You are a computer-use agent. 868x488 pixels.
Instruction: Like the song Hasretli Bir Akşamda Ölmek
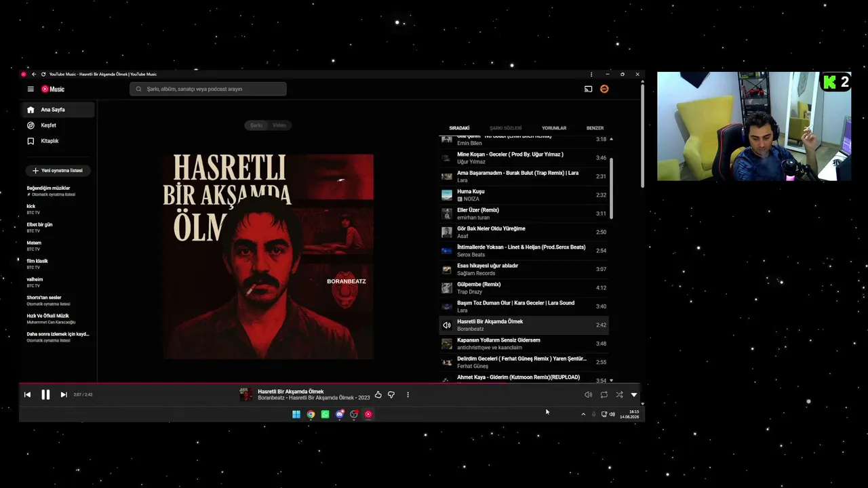[378, 394]
